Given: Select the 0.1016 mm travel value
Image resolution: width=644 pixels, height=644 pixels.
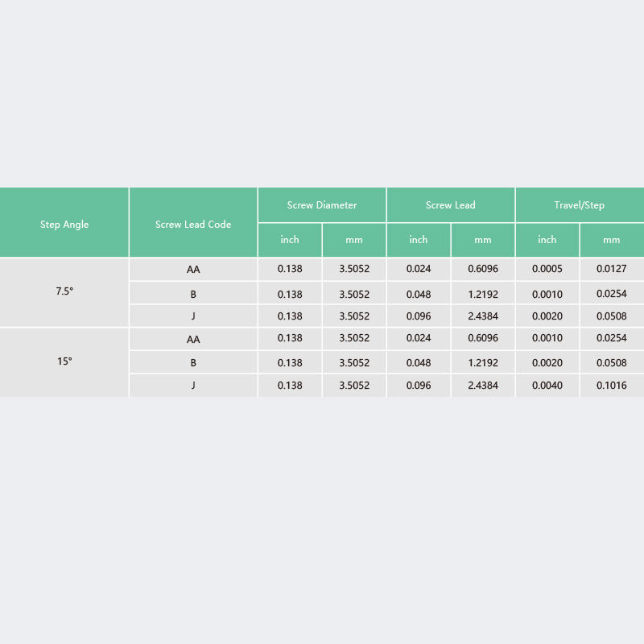Looking at the screenshot, I should tap(612, 386).
